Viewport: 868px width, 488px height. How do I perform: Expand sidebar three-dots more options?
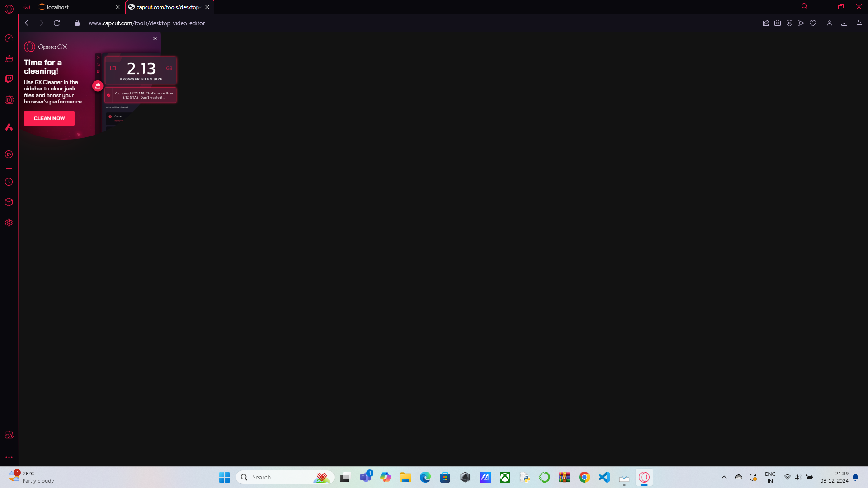pos(9,457)
